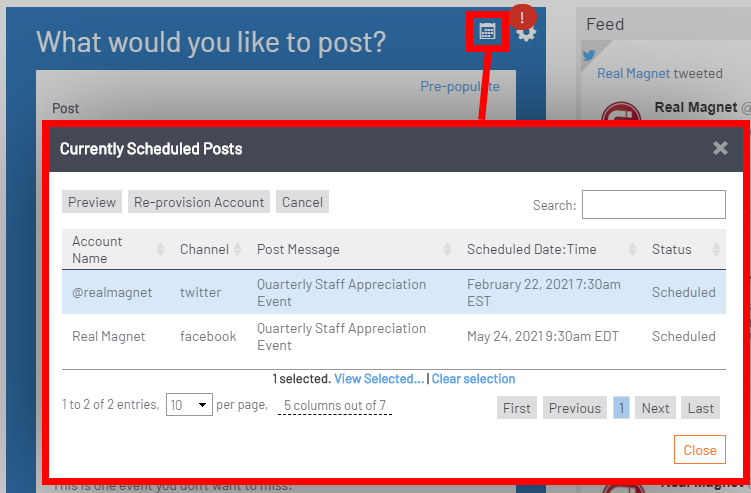Sort by Account Name column arrows

(160, 250)
